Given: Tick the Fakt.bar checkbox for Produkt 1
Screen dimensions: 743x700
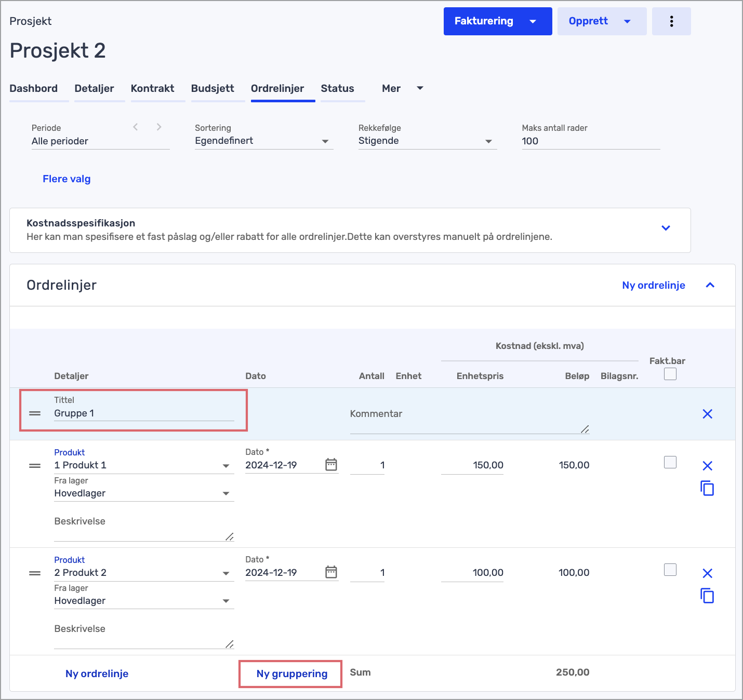Looking at the screenshot, I should tap(670, 462).
